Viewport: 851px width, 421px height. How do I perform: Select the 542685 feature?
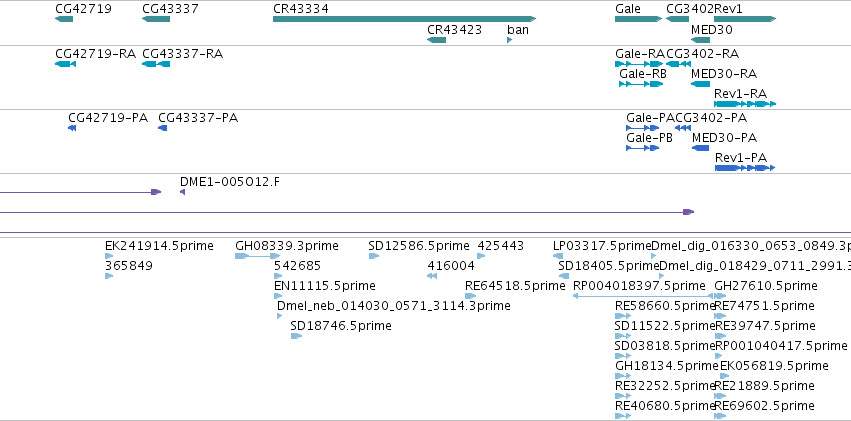tap(278, 276)
